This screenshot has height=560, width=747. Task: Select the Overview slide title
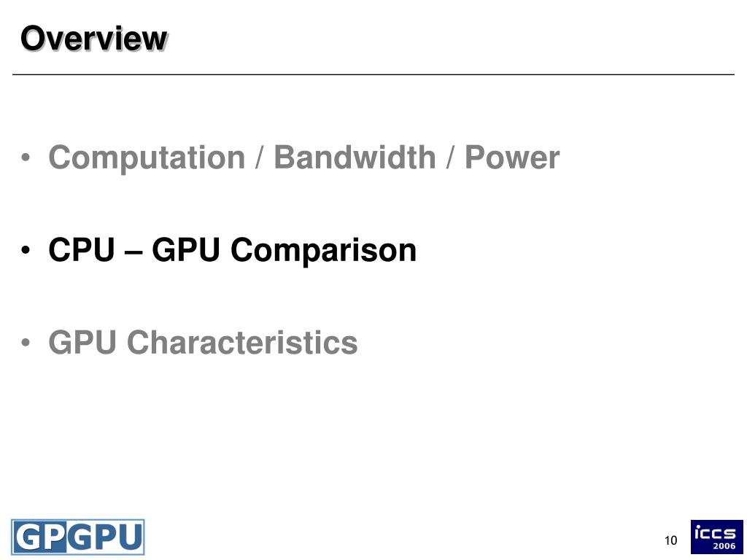94,38
